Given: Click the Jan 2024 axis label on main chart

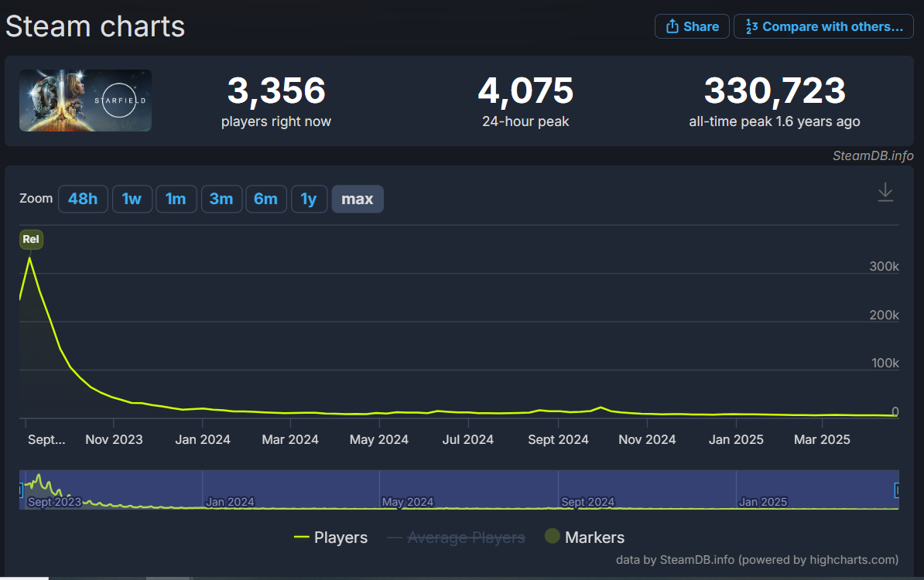Looking at the screenshot, I should pyautogui.click(x=203, y=439).
